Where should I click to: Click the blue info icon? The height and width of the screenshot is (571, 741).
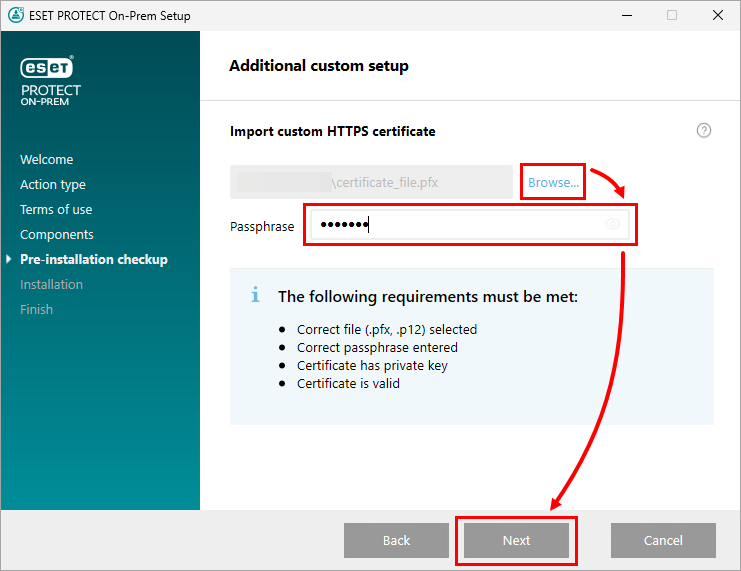click(x=255, y=296)
